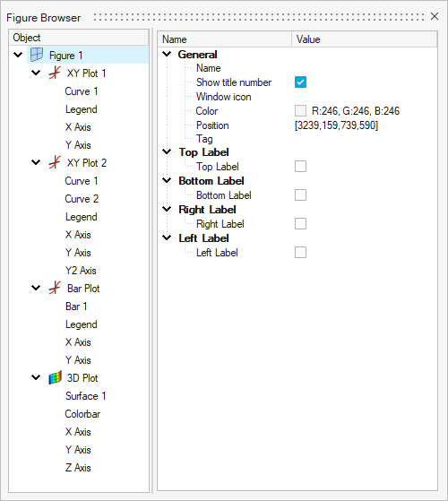Enable the Bottom Label checkbox
This screenshot has width=448, height=501.
pos(300,194)
